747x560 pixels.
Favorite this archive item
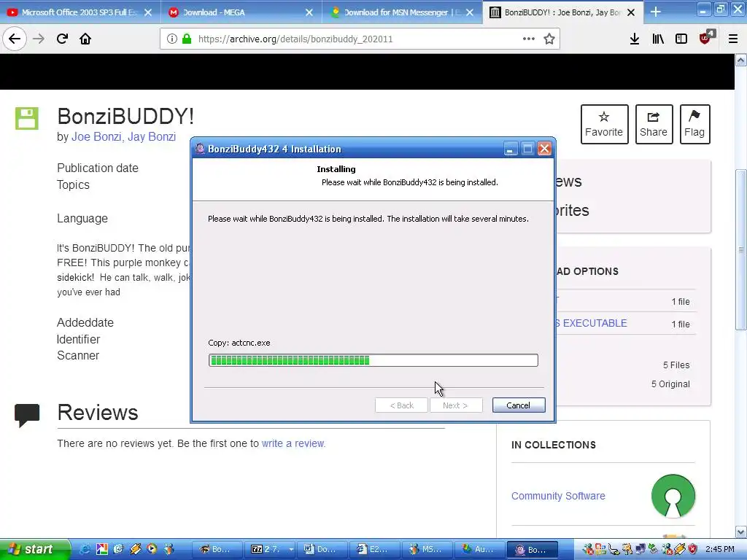coord(604,124)
